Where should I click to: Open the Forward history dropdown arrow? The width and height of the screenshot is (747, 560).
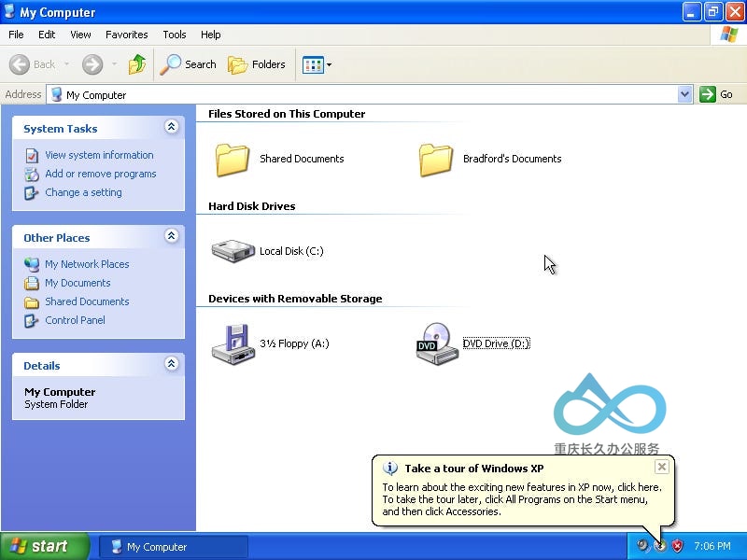[x=114, y=63]
